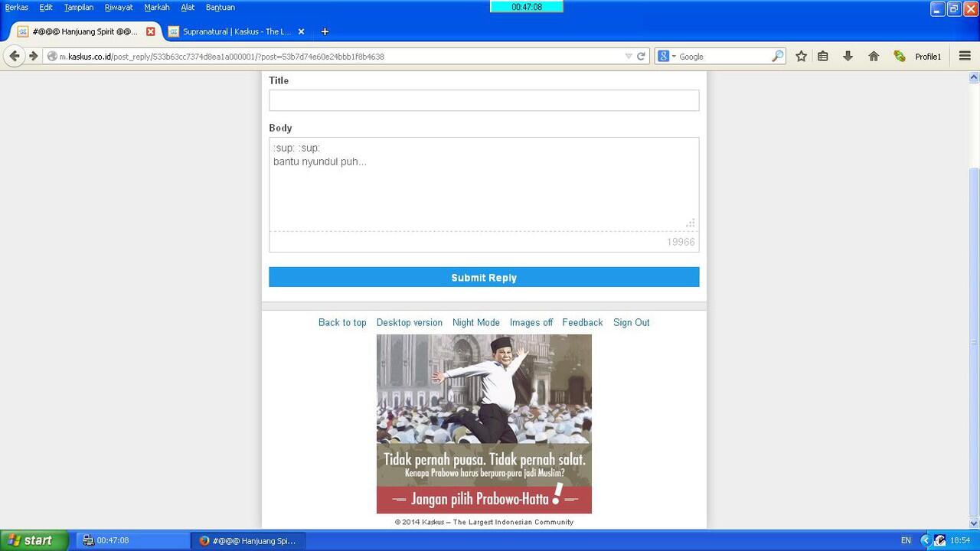
Task: Click the 00:47:08 timer overlay at top
Action: (x=526, y=7)
